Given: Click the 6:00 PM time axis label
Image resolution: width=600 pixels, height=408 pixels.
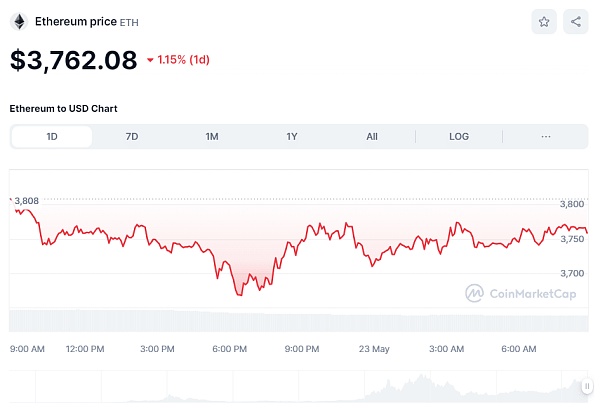Looking at the screenshot, I should (x=230, y=349).
